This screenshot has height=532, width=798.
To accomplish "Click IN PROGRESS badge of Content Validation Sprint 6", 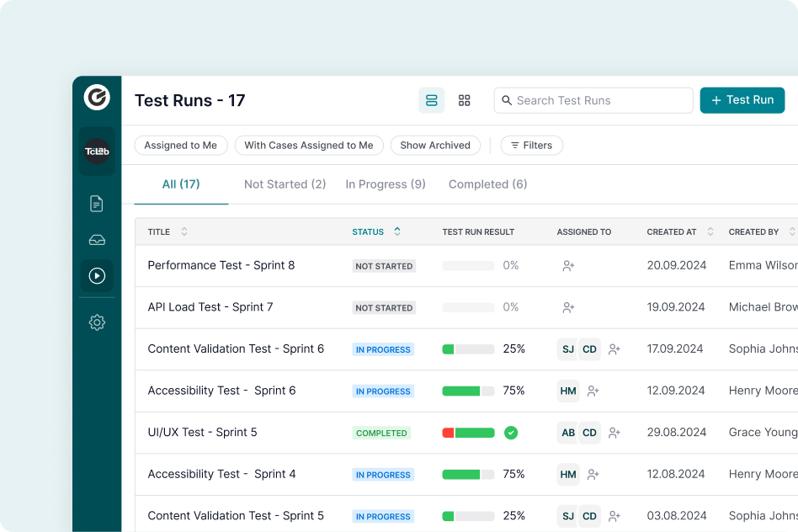I will [x=383, y=349].
